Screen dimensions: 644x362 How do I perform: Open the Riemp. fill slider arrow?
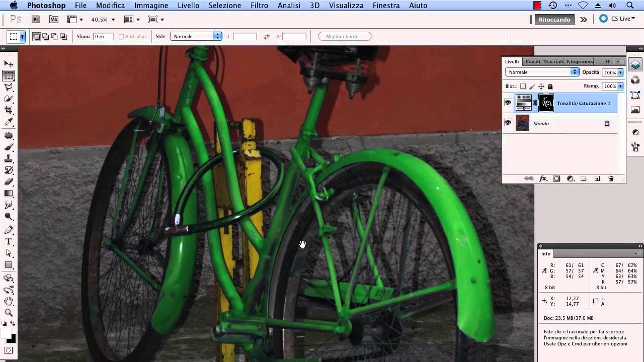point(620,86)
